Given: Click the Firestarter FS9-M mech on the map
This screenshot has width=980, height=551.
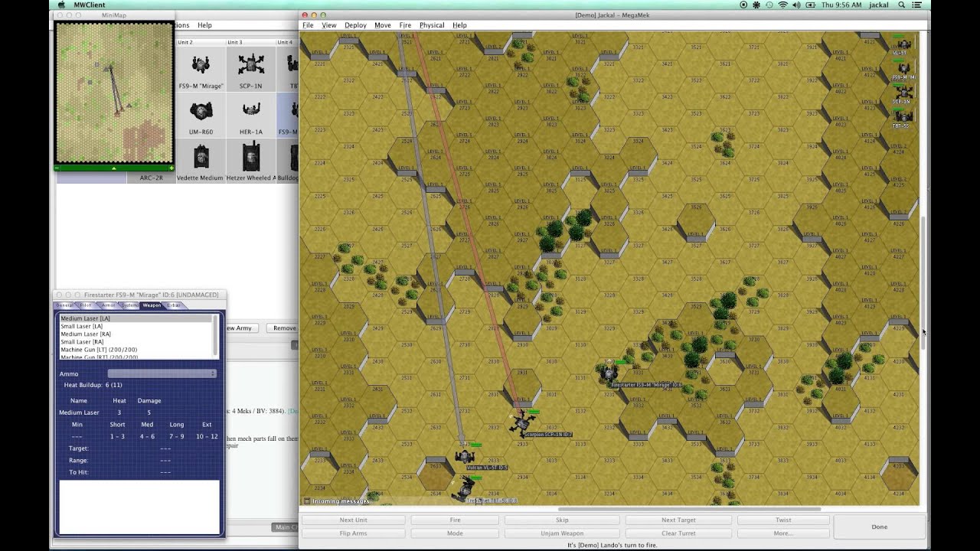Looking at the screenshot, I should [609, 373].
